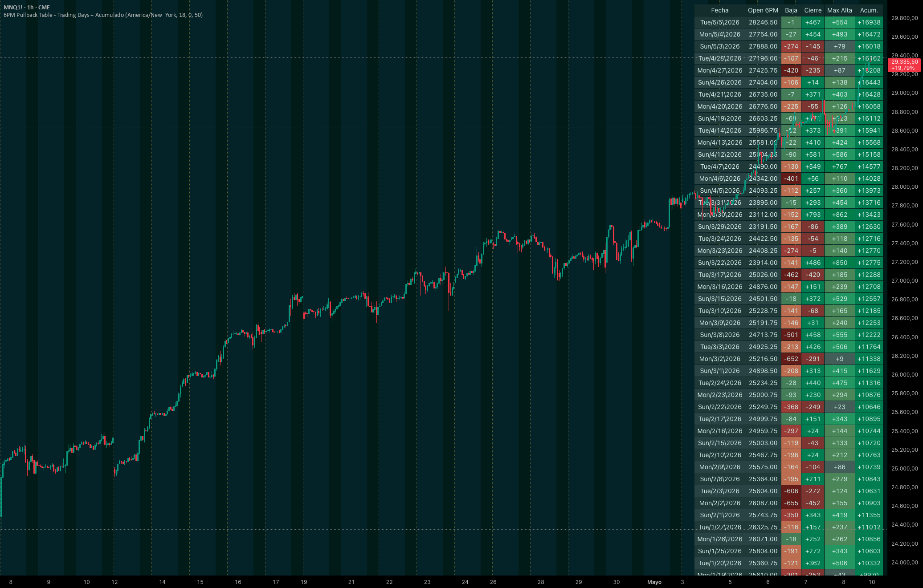Click the Max Alta value +9
The image size is (923, 588).
coord(840,359)
